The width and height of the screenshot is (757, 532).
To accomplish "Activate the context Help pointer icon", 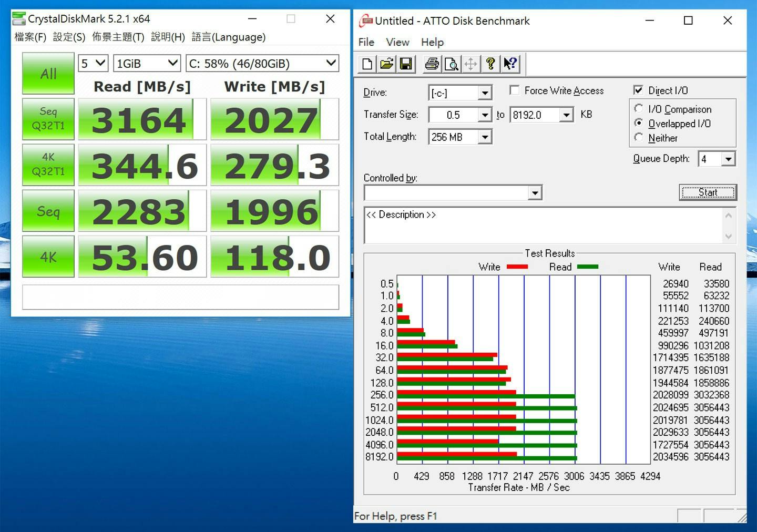I will [x=510, y=64].
